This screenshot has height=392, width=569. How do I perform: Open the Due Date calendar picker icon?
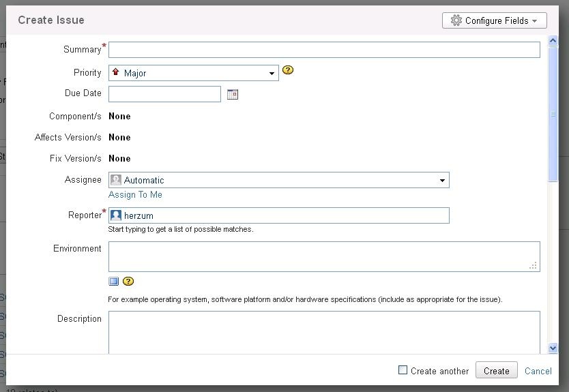point(233,94)
